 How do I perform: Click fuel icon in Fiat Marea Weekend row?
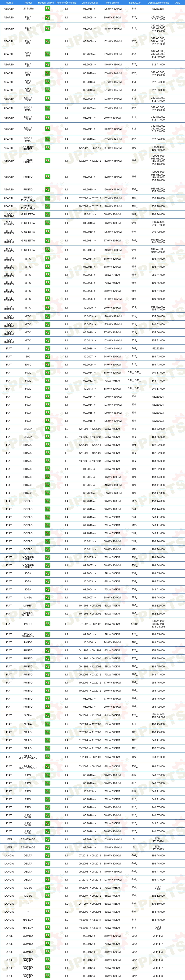[x=47, y=614]
